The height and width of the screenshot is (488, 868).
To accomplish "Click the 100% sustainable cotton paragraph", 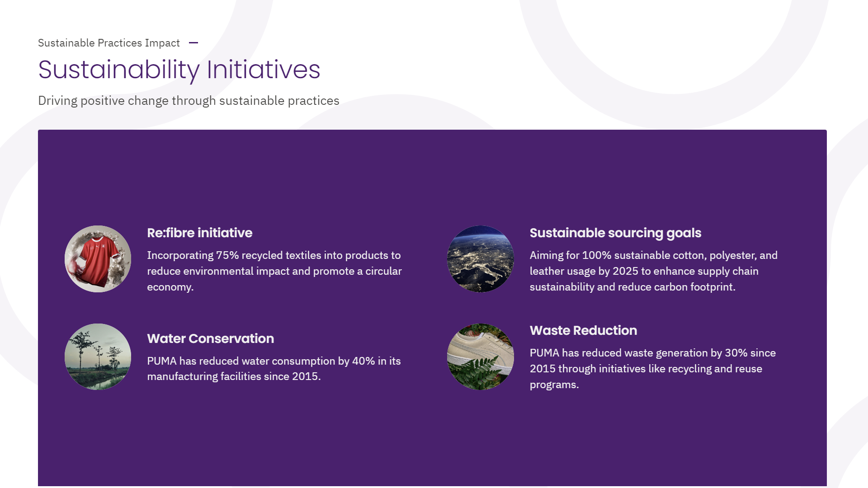I will 653,271.
